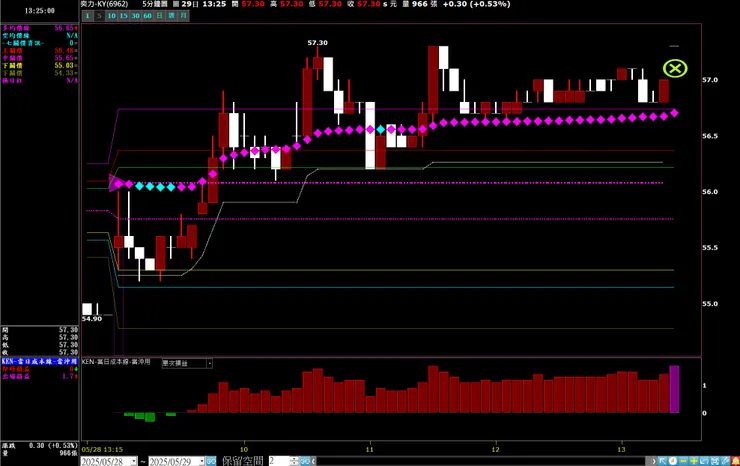Click the stock title 奕力-KY(6962)
The image size is (740, 466).
coord(104,4)
